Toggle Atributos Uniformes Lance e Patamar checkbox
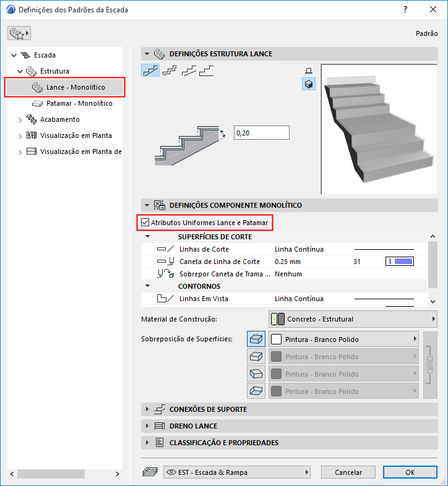 [x=145, y=222]
